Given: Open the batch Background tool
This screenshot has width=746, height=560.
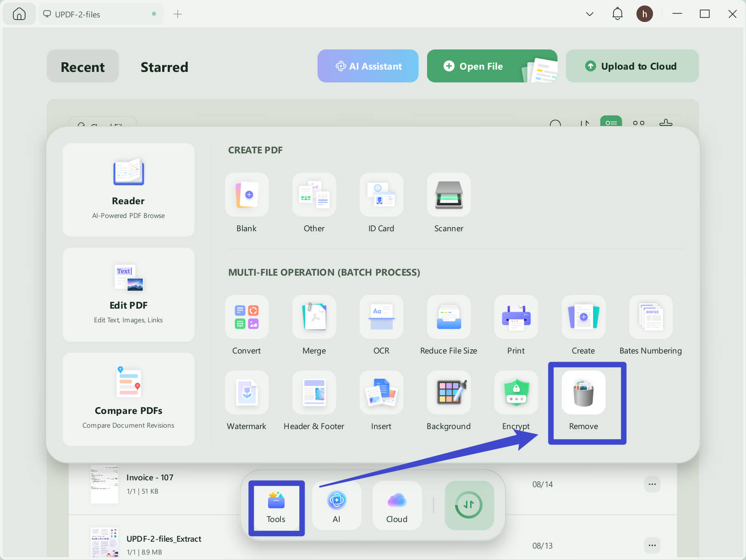Looking at the screenshot, I should tap(449, 392).
